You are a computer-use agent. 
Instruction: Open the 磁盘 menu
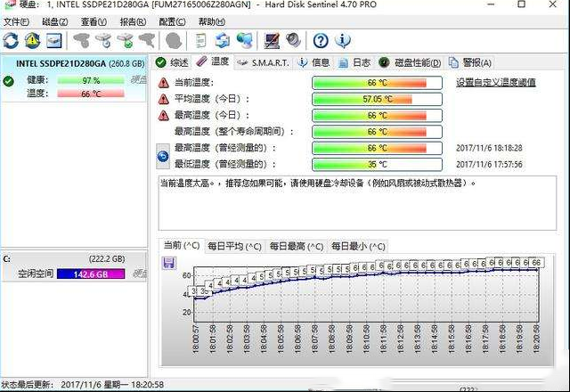coord(55,21)
